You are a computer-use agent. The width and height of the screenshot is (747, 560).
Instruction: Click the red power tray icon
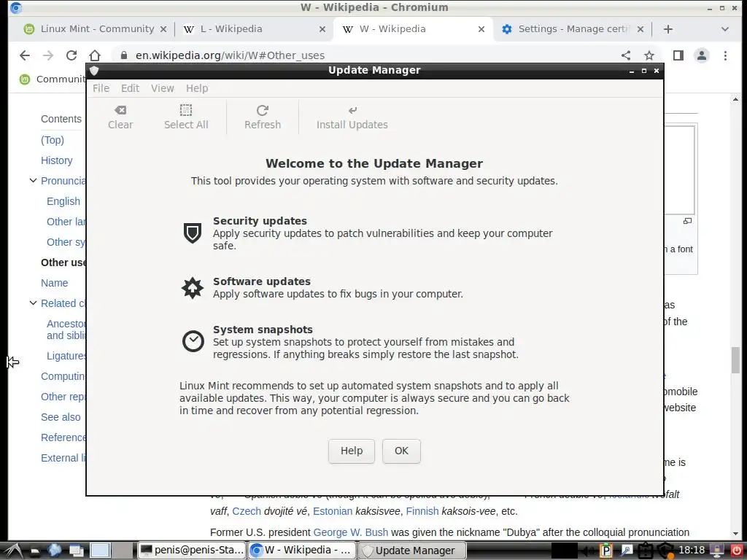pos(737,551)
